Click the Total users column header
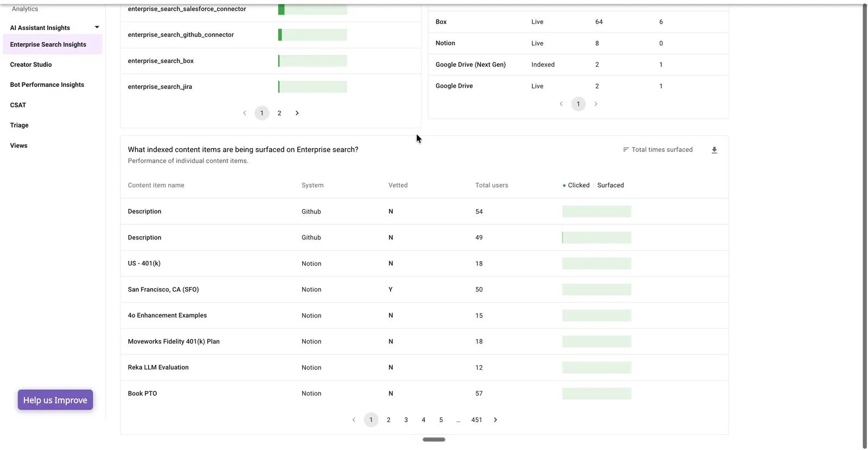 [492, 185]
